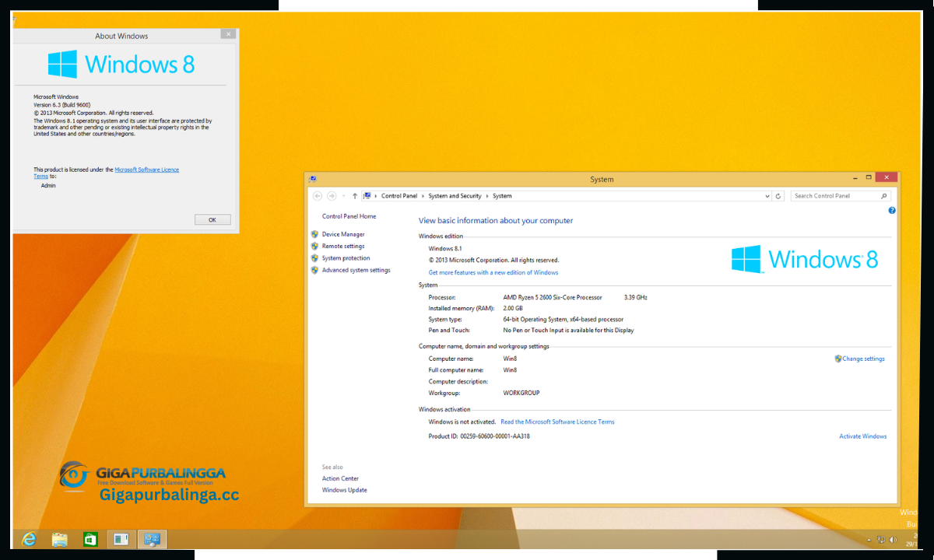Image resolution: width=934 pixels, height=560 pixels.
Task: Open Action Center under See also
Action: click(340, 478)
